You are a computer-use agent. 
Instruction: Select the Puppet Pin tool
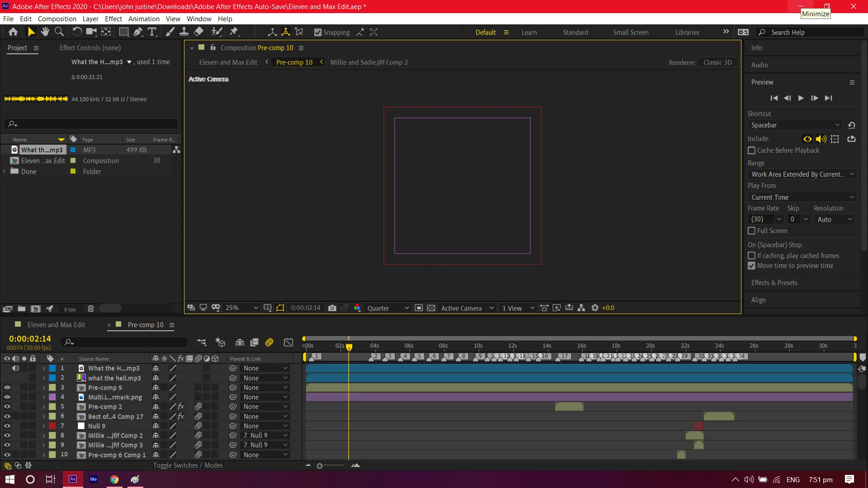(234, 32)
